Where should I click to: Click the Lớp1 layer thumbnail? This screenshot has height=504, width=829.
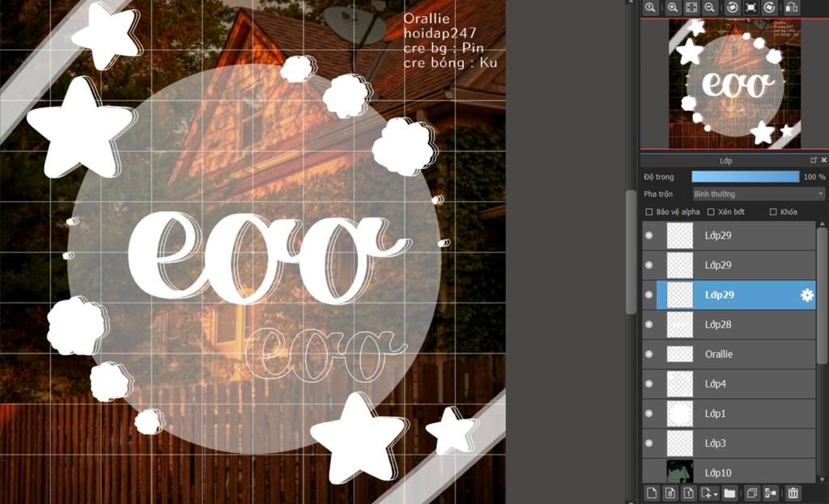coord(680,413)
